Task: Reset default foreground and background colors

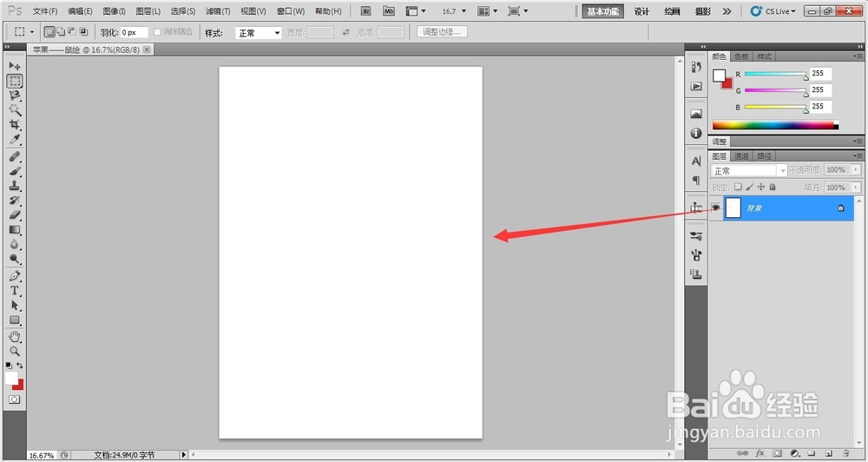Action: tap(9, 365)
